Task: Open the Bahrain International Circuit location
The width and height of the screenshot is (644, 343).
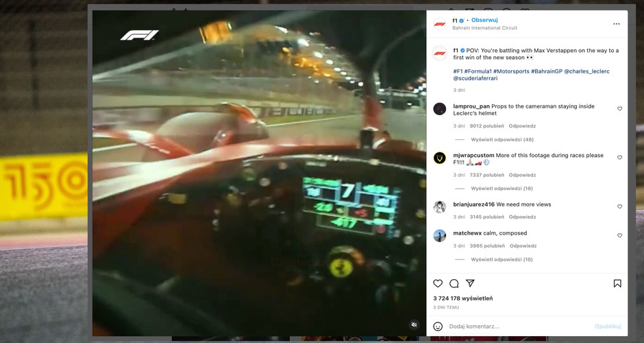Action: pos(484,28)
